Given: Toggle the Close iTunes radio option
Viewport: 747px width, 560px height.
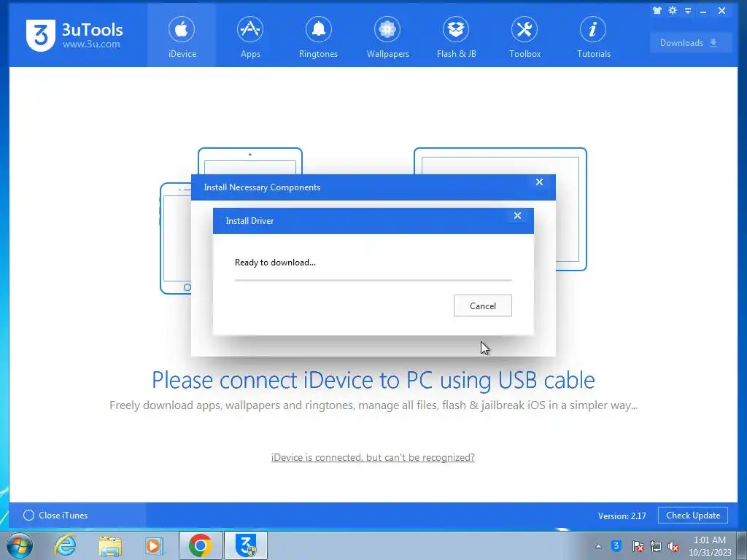Looking at the screenshot, I should (28, 516).
